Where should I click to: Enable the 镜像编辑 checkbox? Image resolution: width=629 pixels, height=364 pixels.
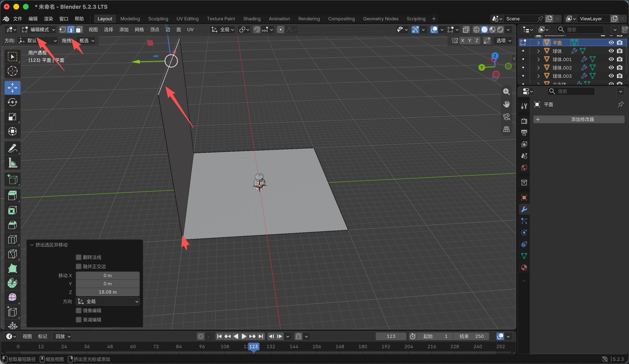(79, 310)
